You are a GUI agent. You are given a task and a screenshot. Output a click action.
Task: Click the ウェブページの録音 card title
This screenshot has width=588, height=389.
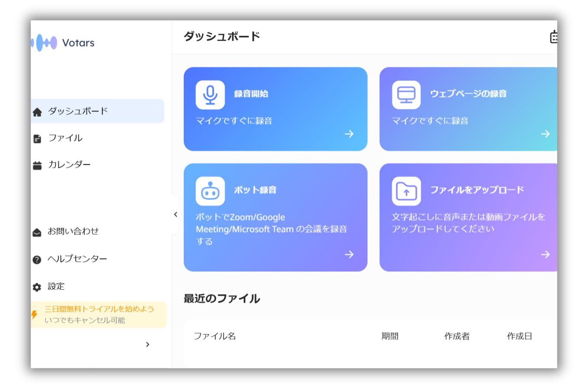[468, 94]
